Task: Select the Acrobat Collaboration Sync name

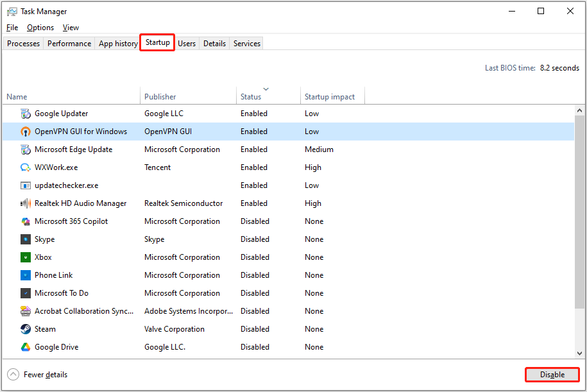Action: coord(84,311)
